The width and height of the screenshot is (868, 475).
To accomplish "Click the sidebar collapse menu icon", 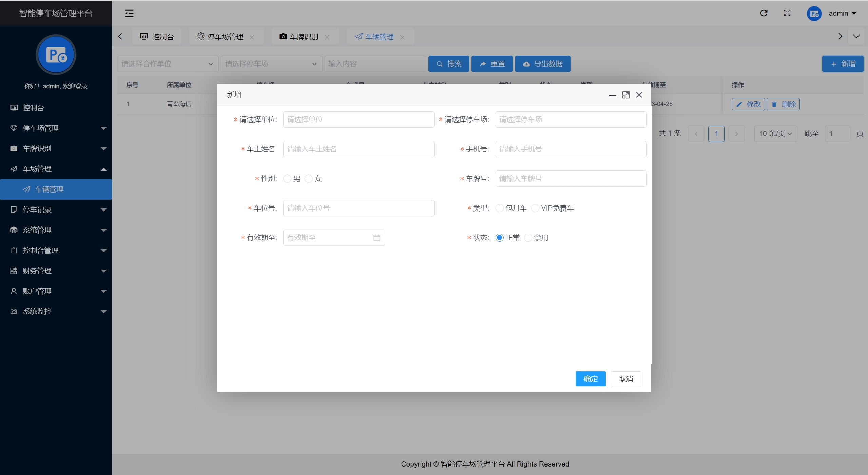I will [x=129, y=13].
